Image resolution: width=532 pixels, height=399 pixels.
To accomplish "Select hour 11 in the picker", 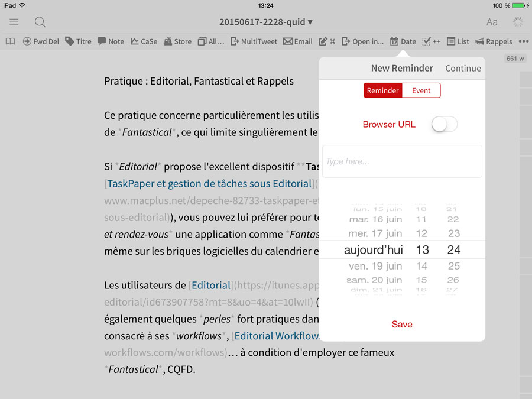I will pyautogui.click(x=421, y=219).
